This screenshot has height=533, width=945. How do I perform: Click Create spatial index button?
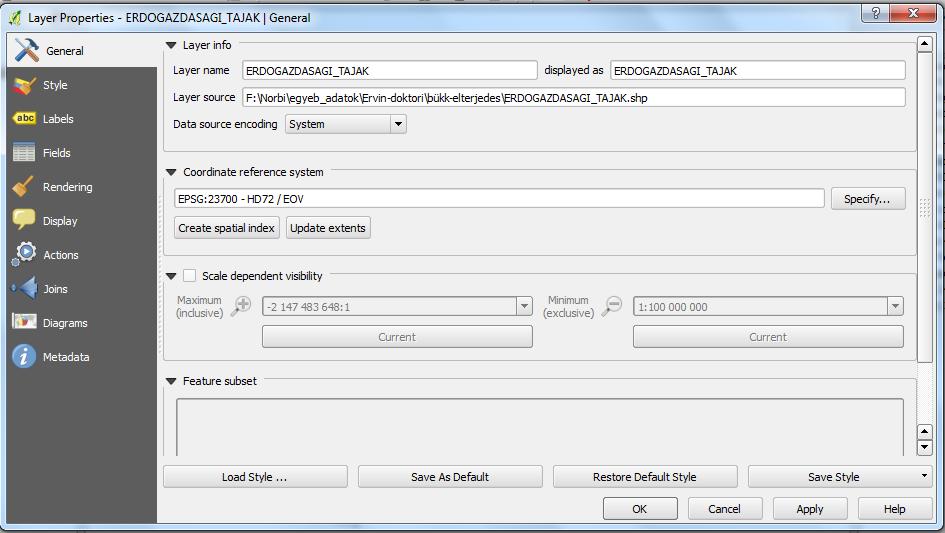pyautogui.click(x=227, y=228)
